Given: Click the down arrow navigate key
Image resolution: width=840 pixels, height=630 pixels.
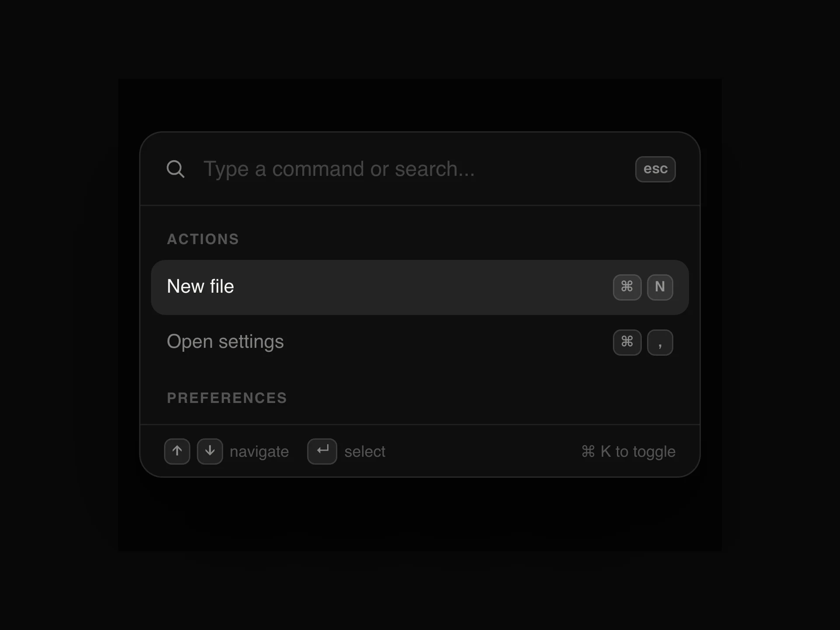Looking at the screenshot, I should coord(210,451).
